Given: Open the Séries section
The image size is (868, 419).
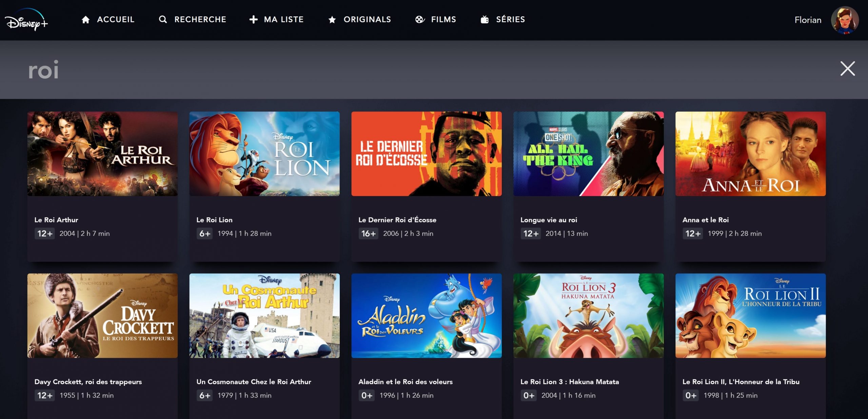Looking at the screenshot, I should (x=510, y=19).
